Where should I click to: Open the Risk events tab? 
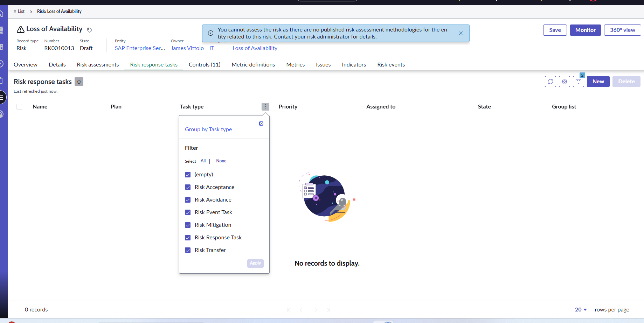click(x=391, y=65)
